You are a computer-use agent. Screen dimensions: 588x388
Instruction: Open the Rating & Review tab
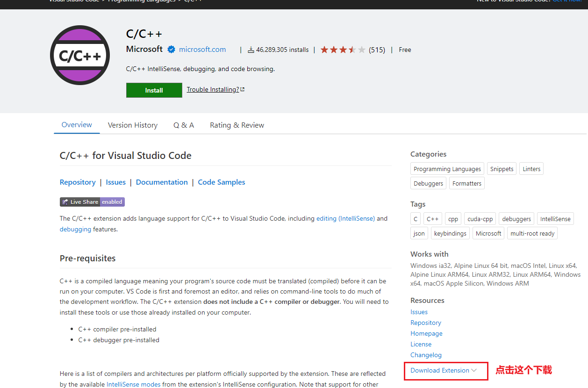point(237,125)
